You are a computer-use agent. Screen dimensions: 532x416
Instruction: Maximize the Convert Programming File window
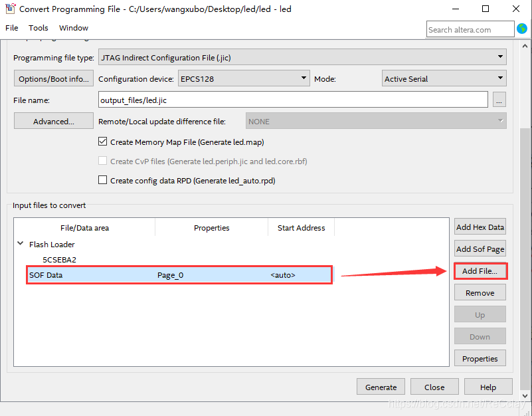[486, 9]
